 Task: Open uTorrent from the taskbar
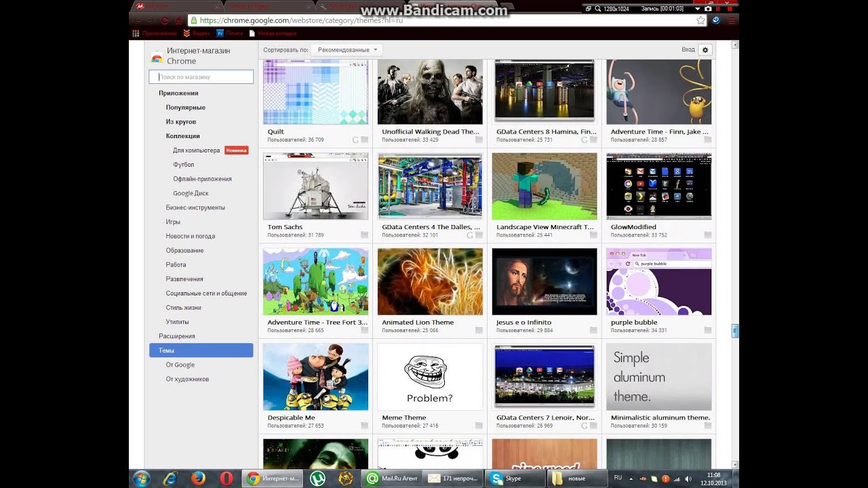click(317, 479)
